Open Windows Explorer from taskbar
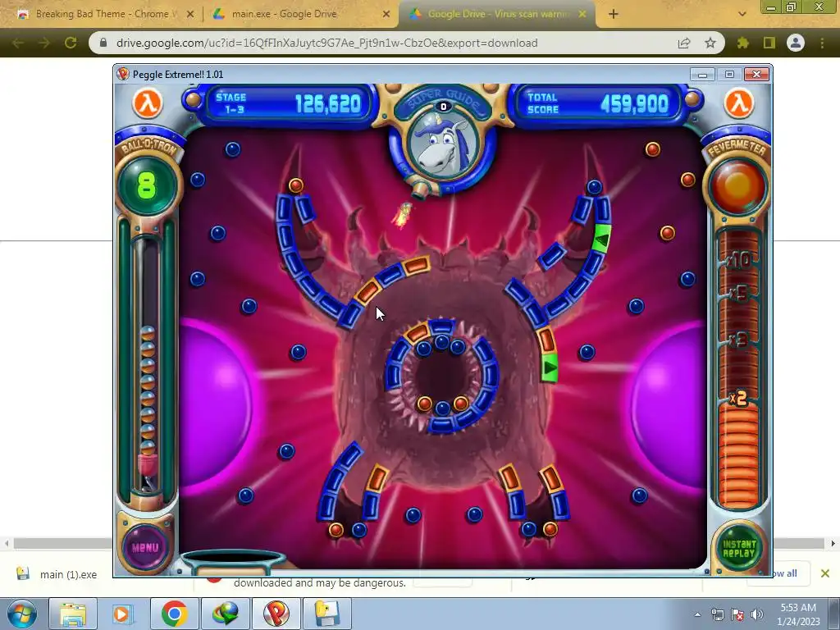Image resolution: width=840 pixels, height=630 pixels. coord(73,614)
